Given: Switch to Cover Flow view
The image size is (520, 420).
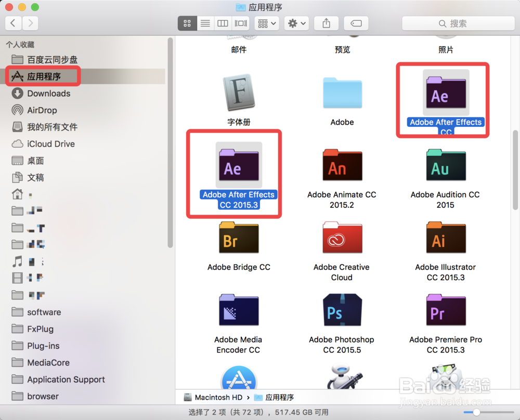Looking at the screenshot, I should [x=241, y=23].
